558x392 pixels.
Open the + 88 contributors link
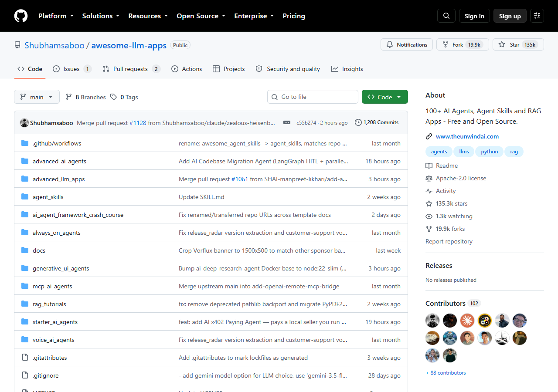click(446, 373)
